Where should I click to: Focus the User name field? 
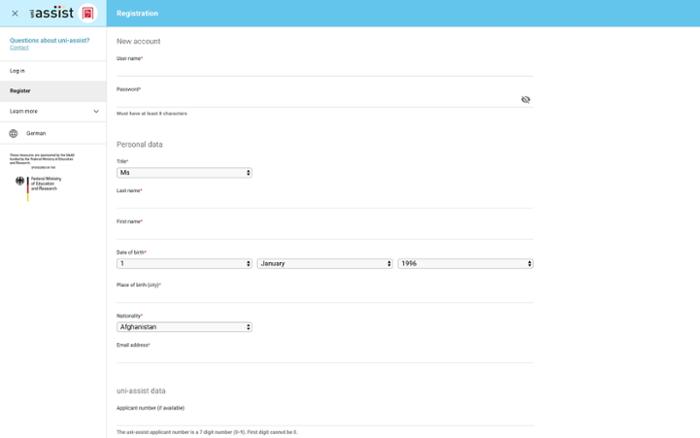325,70
